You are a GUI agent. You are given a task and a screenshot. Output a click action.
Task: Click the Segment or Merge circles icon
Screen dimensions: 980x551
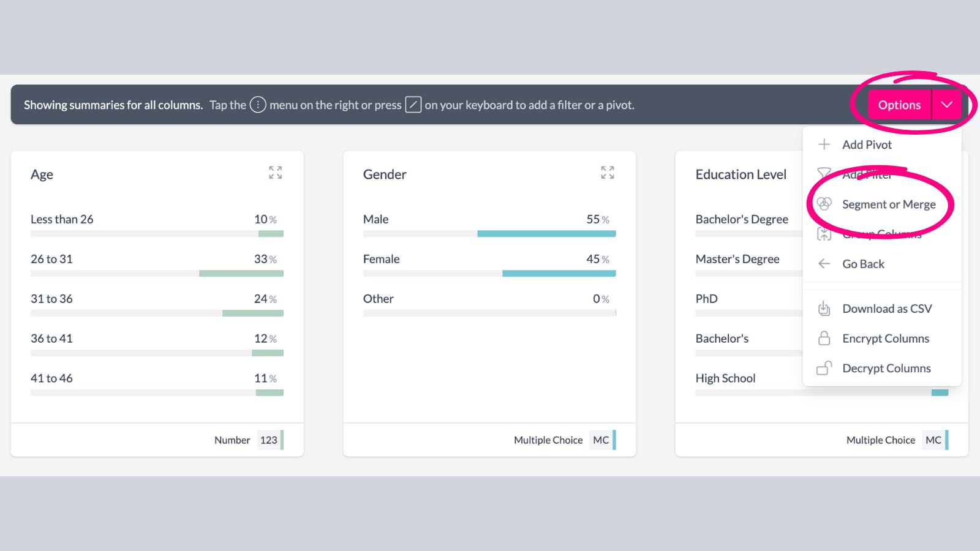point(824,204)
